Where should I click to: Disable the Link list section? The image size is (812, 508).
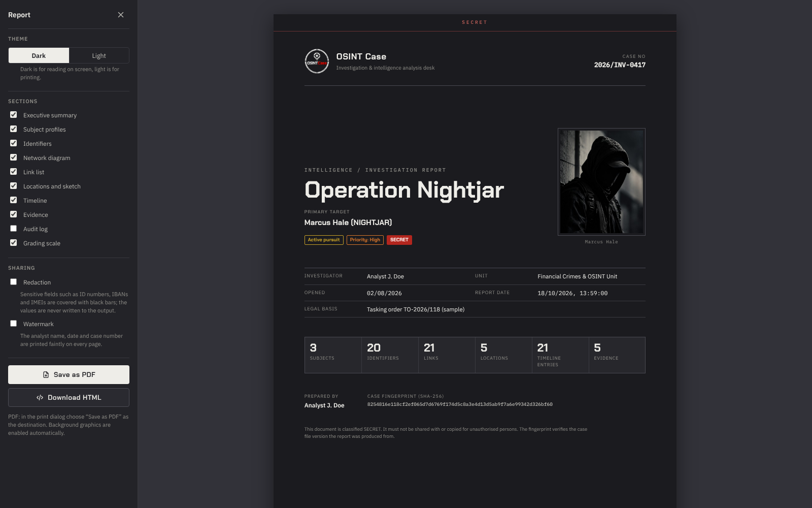pyautogui.click(x=14, y=172)
